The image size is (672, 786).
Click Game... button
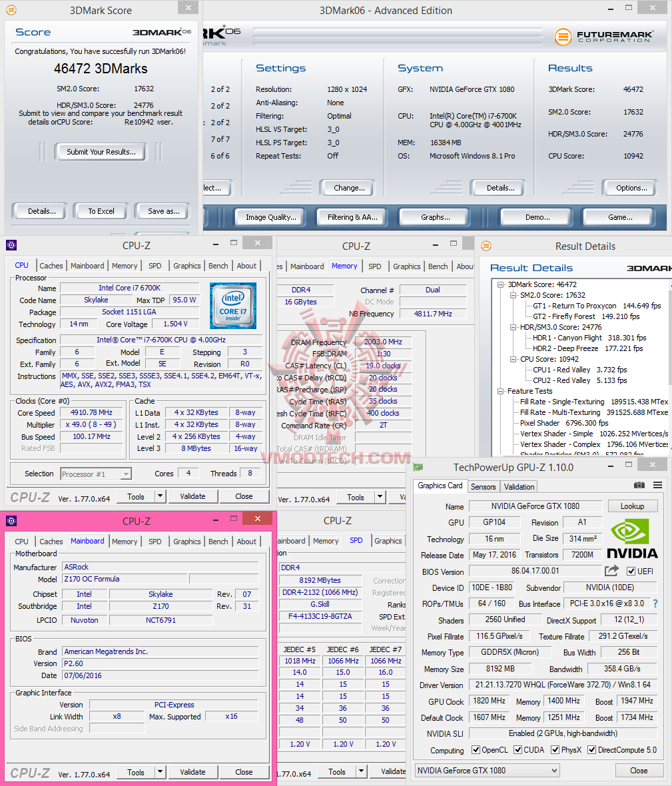(620, 217)
